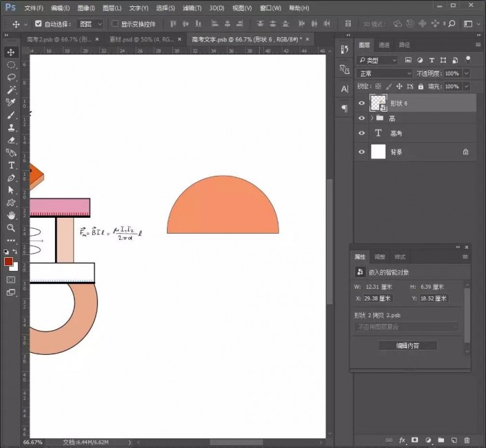Toggle lock all on layer

pos(421,86)
